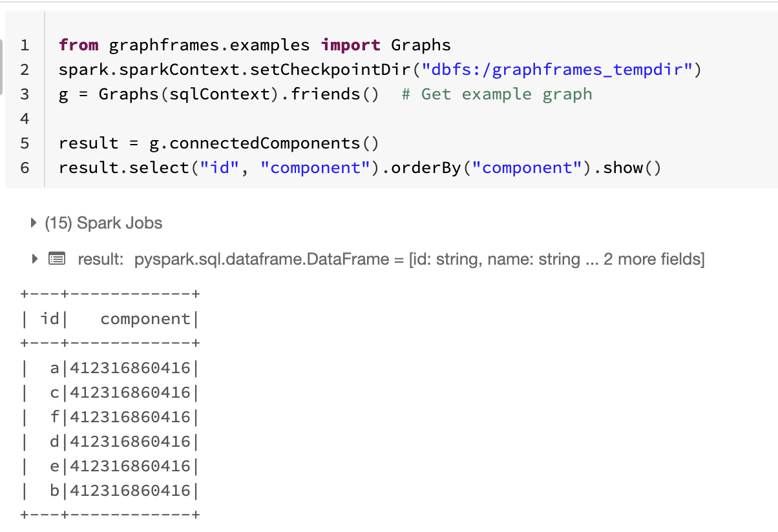Click the component column header in output
The image size is (778, 532).
click(147, 318)
